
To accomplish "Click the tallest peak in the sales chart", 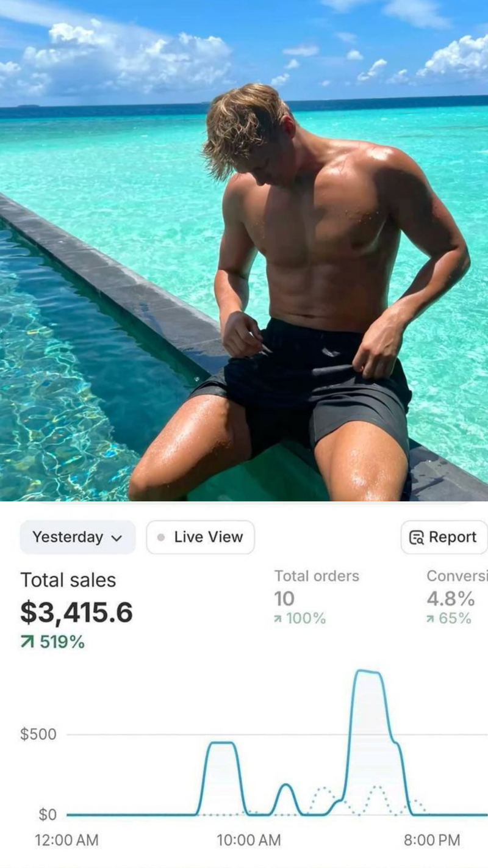I will click(369, 672).
